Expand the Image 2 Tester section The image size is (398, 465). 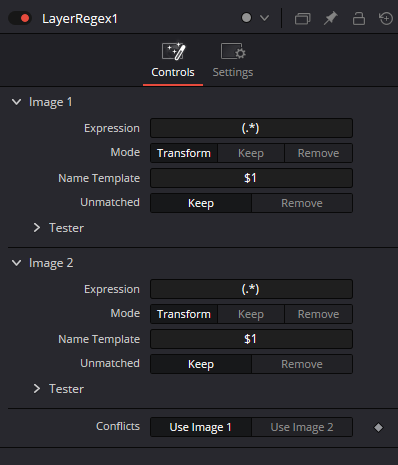(x=37, y=389)
